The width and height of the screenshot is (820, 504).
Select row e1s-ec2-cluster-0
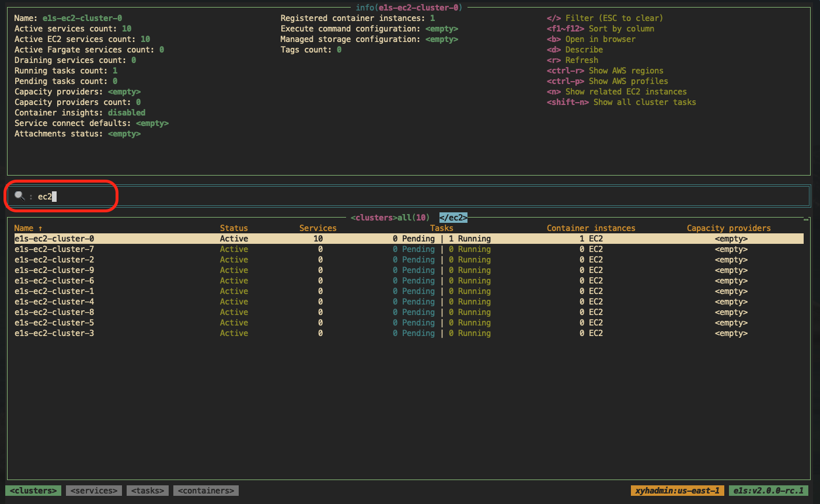point(409,239)
